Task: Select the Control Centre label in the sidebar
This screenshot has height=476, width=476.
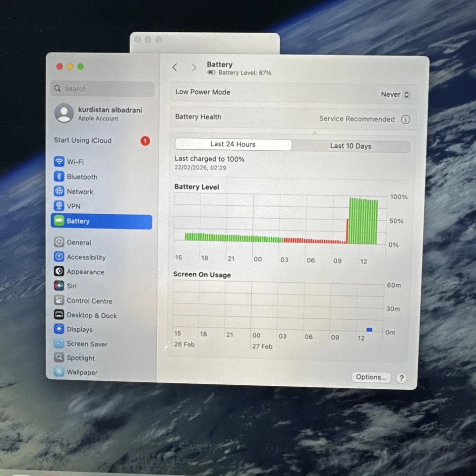Action: pyautogui.click(x=90, y=301)
